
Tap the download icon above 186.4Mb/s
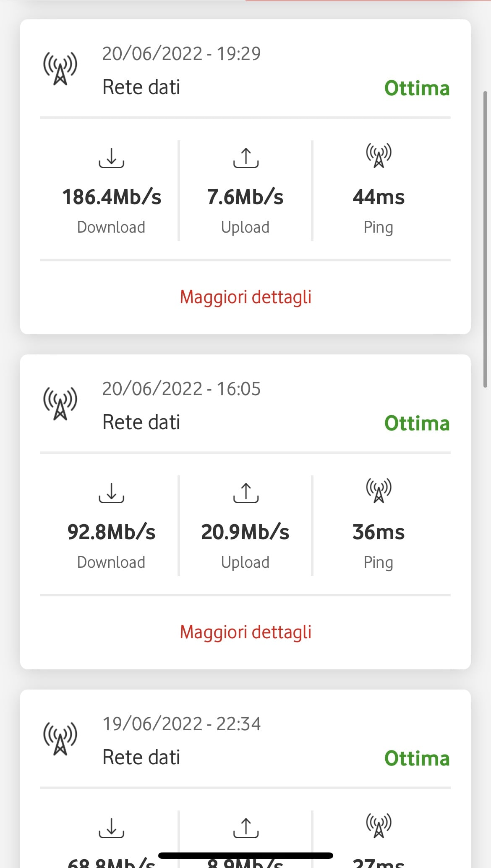click(111, 158)
